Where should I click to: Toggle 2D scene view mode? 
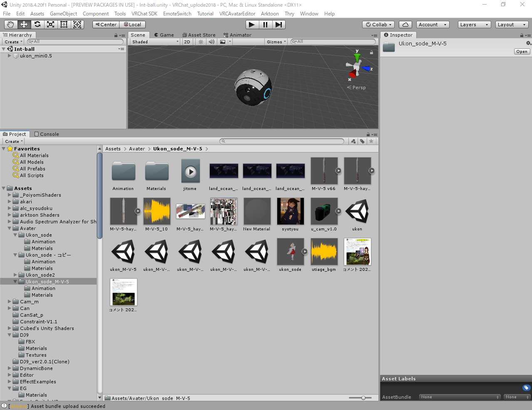pyautogui.click(x=187, y=42)
